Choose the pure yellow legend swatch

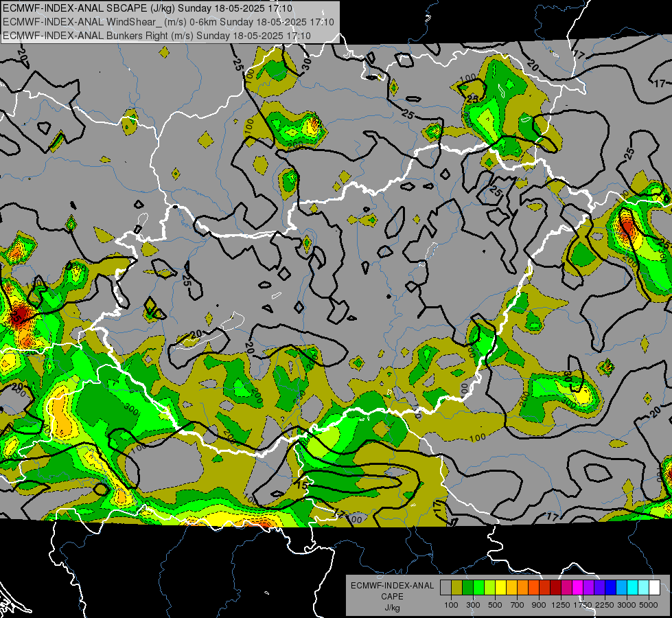click(x=501, y=588)
